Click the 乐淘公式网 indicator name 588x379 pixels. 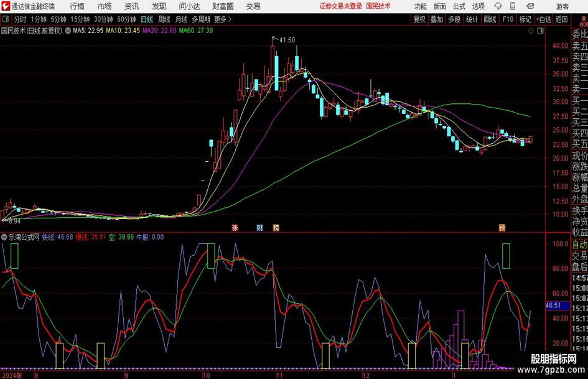point(24,237)
